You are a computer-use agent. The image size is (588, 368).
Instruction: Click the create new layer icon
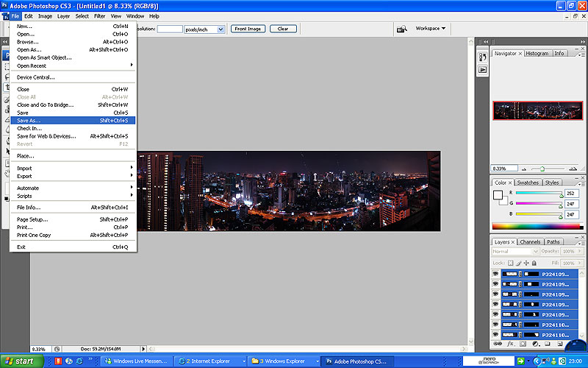pos(559,344)
